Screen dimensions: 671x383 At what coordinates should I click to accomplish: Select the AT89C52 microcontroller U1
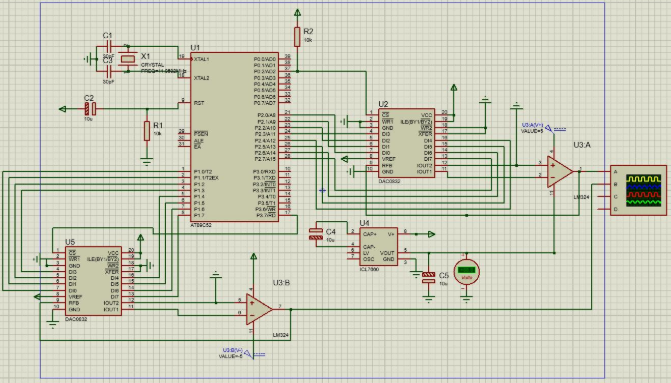point(234,137)
